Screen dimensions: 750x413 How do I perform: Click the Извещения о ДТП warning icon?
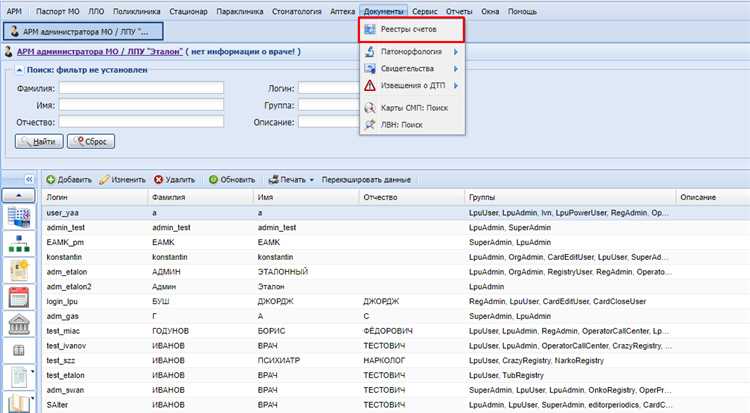[370, 86]
